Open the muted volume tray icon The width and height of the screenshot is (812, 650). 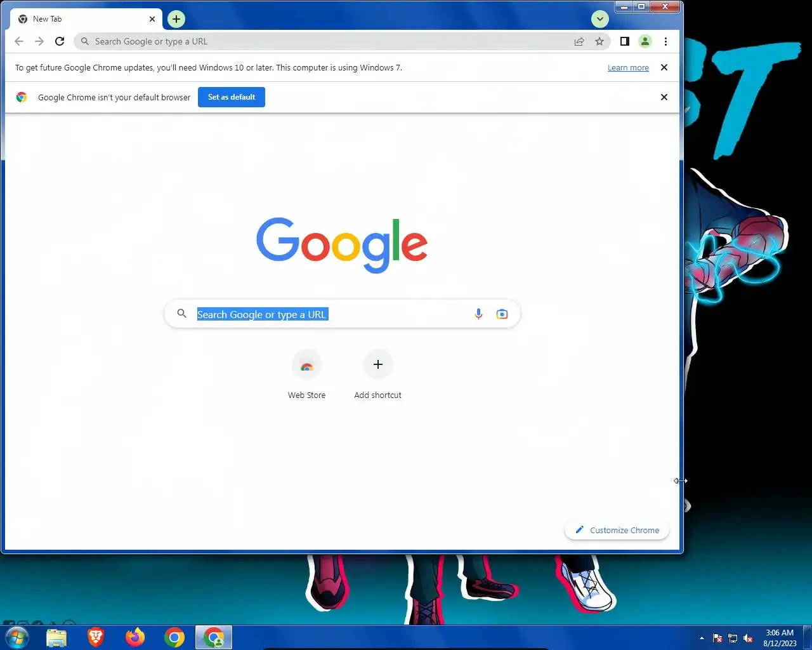748,639
